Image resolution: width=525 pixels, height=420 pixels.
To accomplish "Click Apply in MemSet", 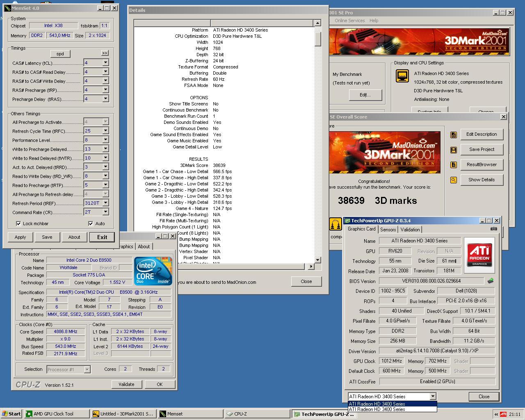I will (20, 237).
